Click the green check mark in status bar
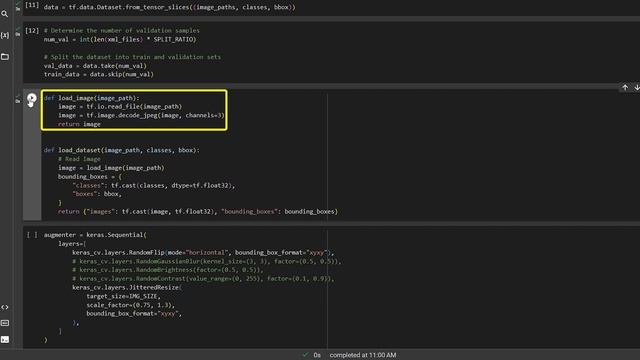The width and height of the screenshot is (640, 360). [305, 355]
